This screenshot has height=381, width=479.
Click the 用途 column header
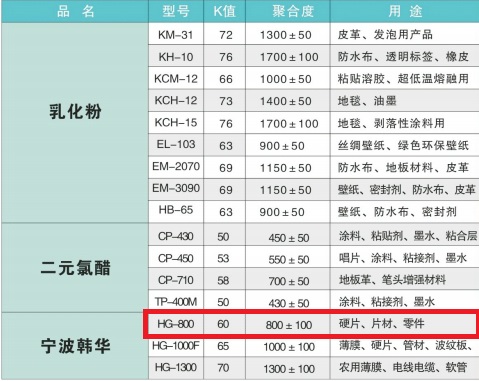pyautogui.click(x=405, y=11)
